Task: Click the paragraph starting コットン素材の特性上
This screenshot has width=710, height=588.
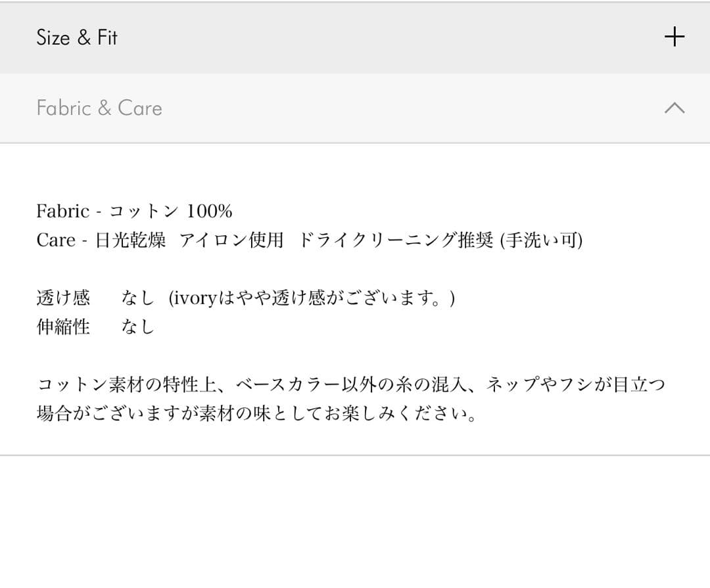Action: (350, 385)
